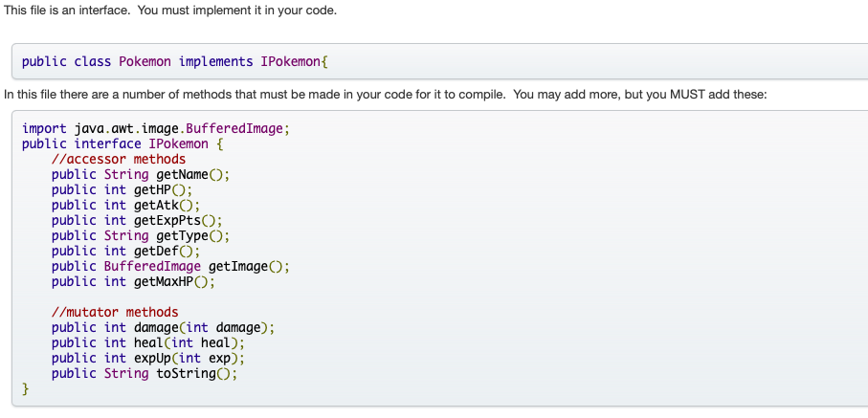Viewport: 868px width, 418px height.
Task: Click the import java.awt.image.BufferedImage line
Action: tap(155, 128)
